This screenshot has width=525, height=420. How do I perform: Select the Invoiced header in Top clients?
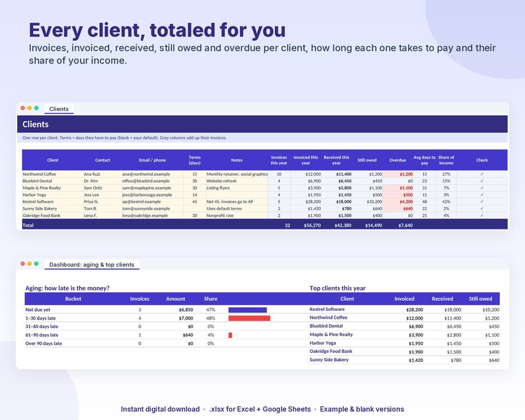click(404, 299)
